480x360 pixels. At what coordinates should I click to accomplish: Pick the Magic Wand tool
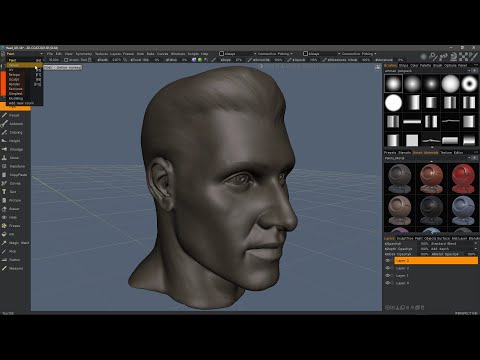pyautogui.click(x=15, y=243)
